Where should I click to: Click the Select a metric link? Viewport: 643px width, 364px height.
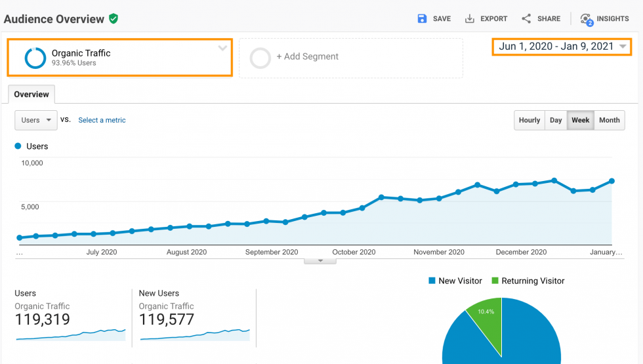click(x=102, y=120)
